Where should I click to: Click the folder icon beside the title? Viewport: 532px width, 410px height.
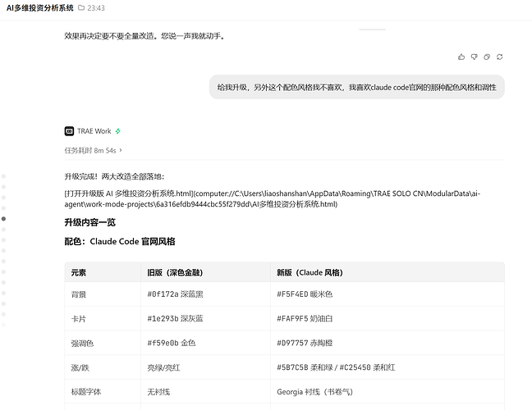[x=81, y=7]
